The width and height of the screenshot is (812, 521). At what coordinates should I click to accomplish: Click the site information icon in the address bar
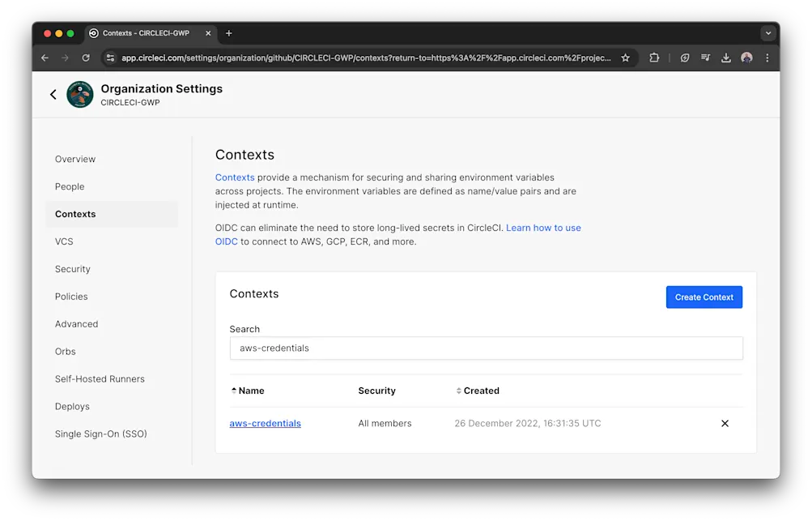pos(110,58)
